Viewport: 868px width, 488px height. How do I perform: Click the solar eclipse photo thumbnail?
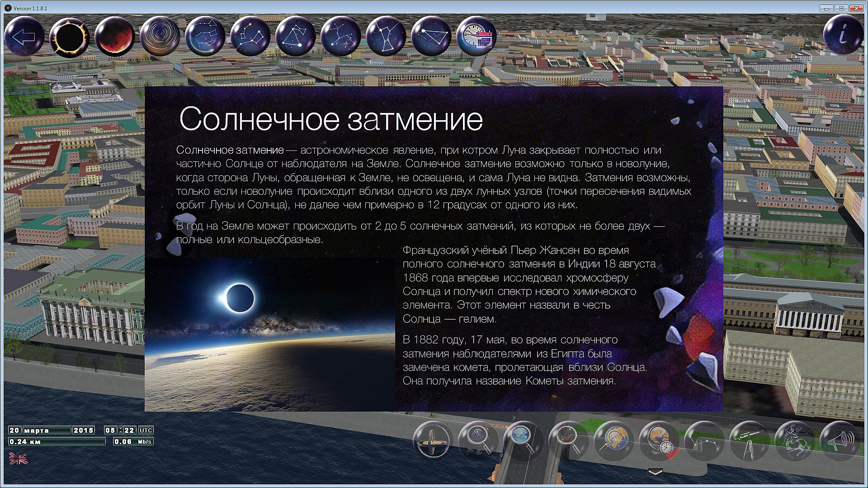click(270, 334)
